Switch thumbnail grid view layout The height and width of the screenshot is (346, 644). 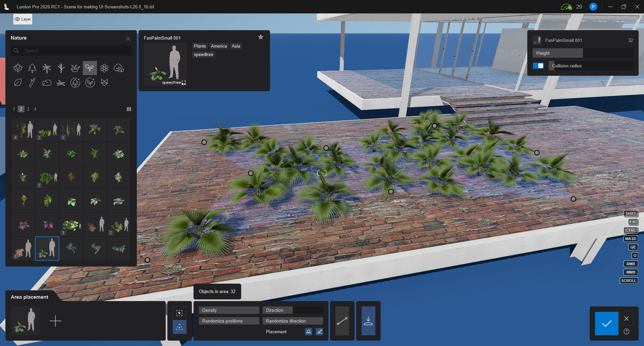[129, 109]
